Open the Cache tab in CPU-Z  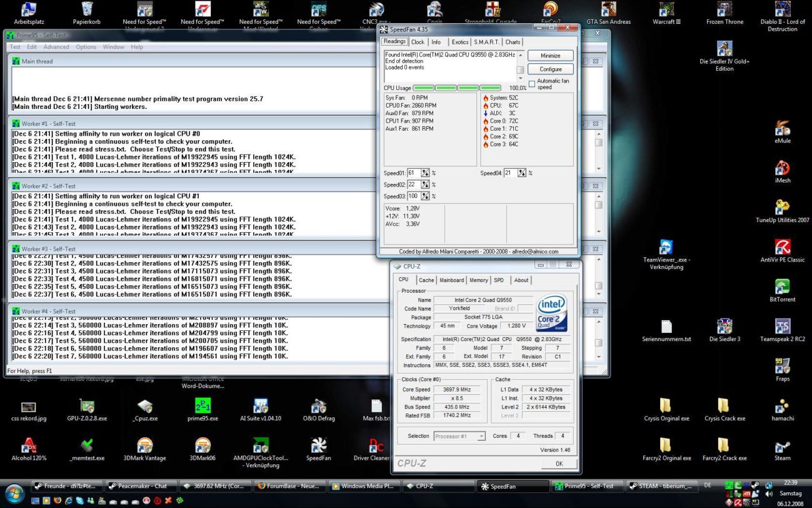pyautogui.click(x=426, y=280)
